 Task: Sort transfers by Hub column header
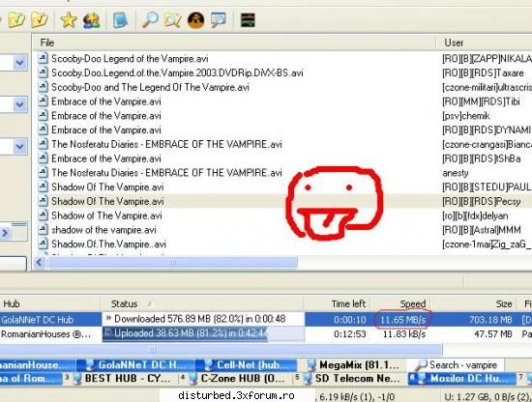click(x=50, y=303)
